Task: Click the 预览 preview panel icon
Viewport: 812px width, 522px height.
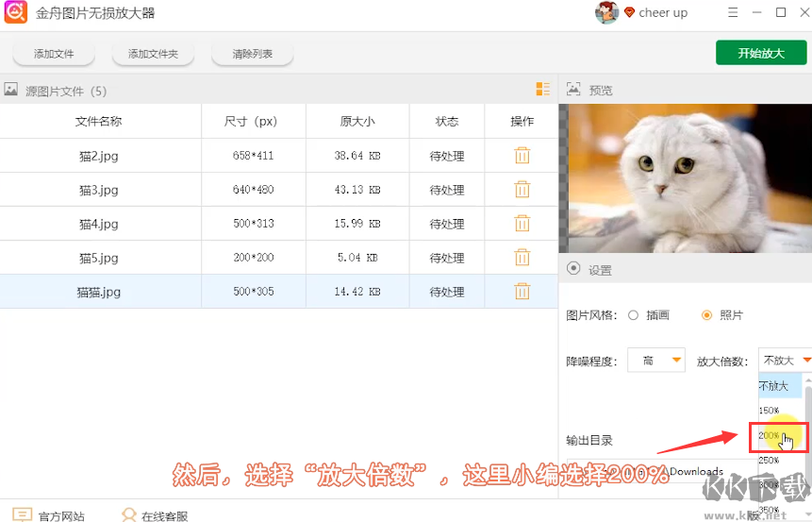Action: (573, 89)
